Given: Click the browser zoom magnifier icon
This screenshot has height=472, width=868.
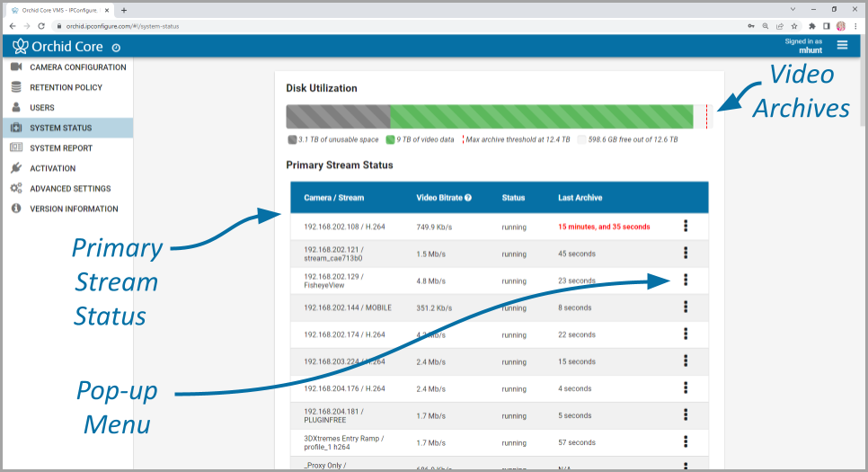Looking at the screenshot, I should tap(766, 26).
